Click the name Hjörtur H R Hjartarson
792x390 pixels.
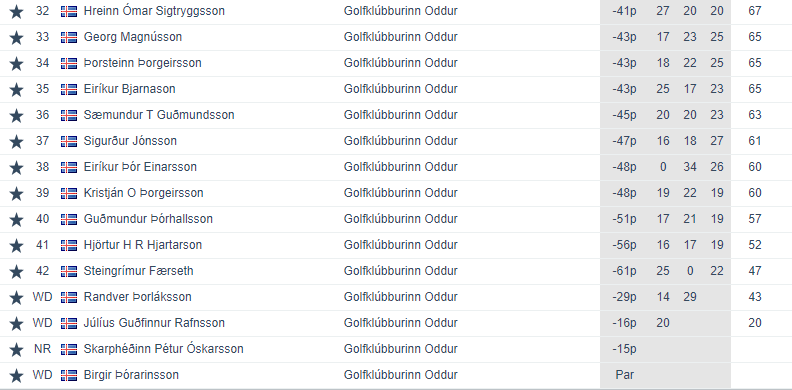pos(142,245)
